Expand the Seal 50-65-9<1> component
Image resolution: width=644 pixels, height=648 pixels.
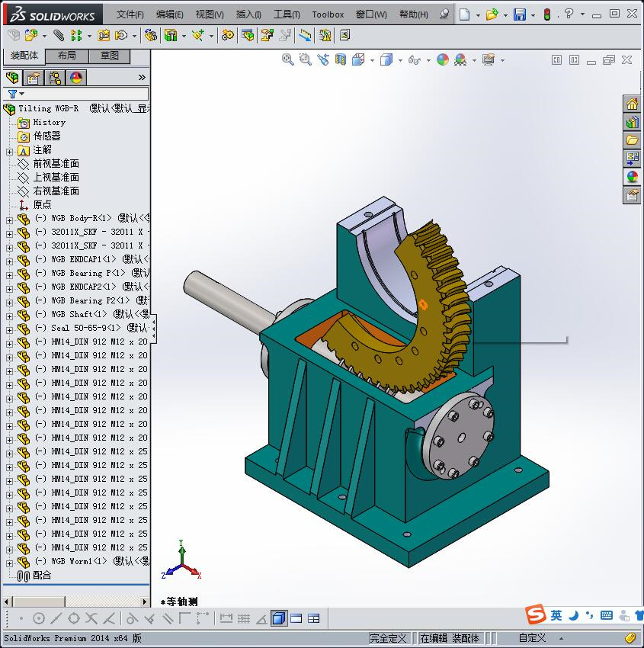coord(9,330)
